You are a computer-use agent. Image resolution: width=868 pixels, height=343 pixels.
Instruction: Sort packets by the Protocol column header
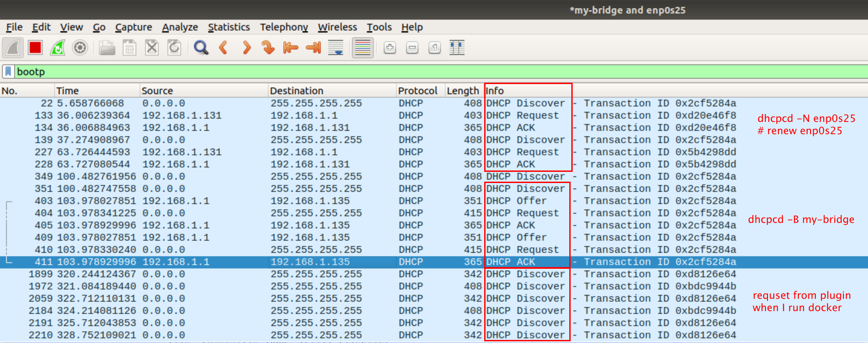(421, 91)
